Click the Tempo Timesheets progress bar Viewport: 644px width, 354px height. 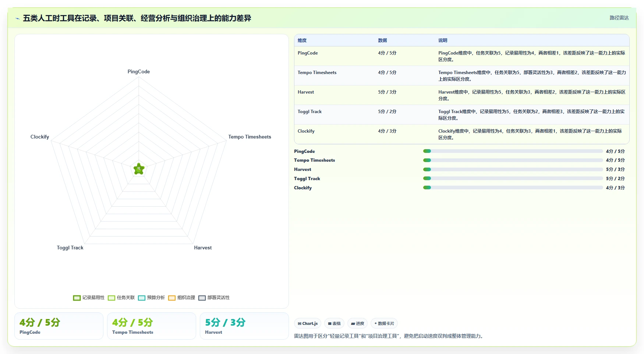[513, 160]
